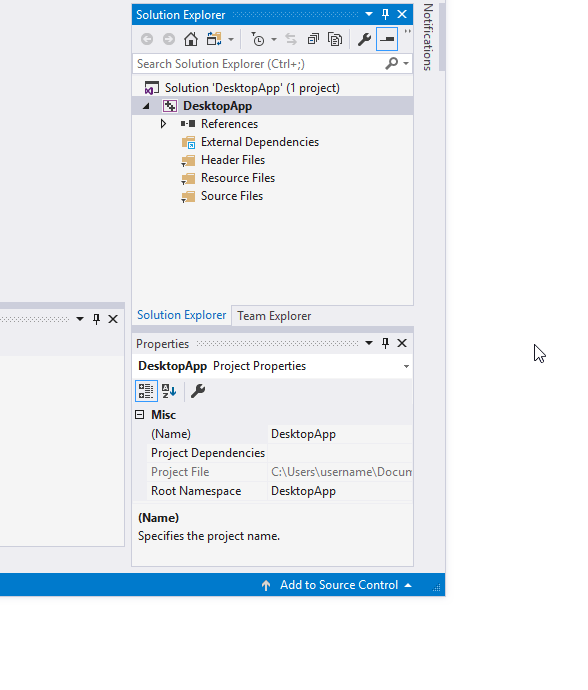Click the Back navigation icon in Solution Explorer
588x690 pixels.
pos(147,40)
